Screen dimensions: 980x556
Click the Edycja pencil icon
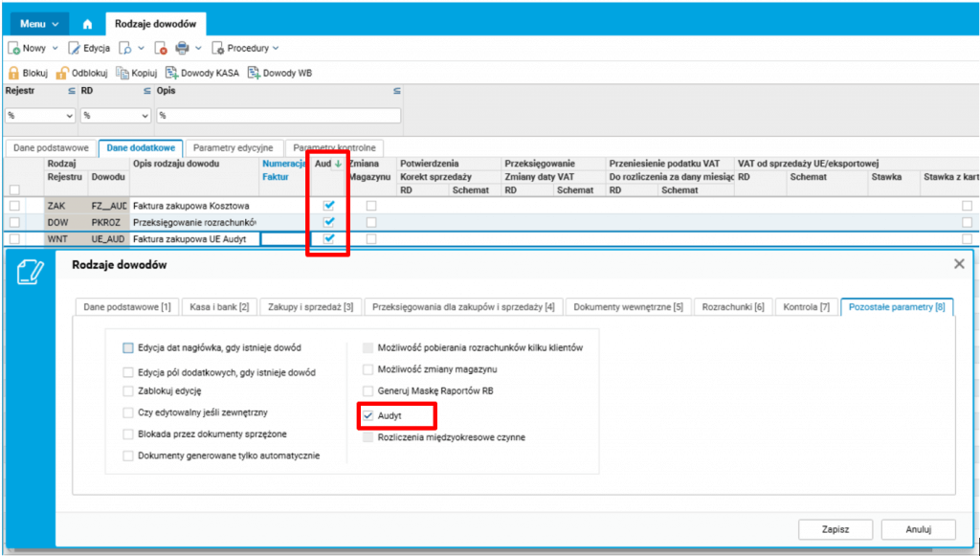(x=74, y=48)
